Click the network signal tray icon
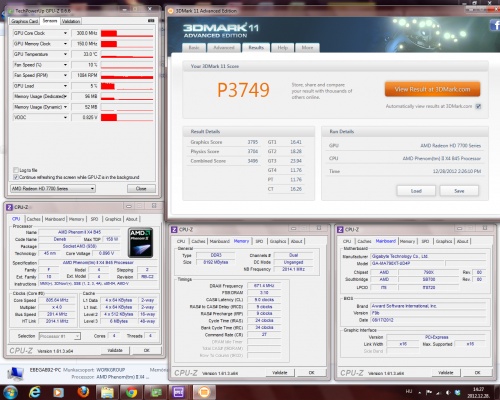500x400 pixels. tap(439, 392)
